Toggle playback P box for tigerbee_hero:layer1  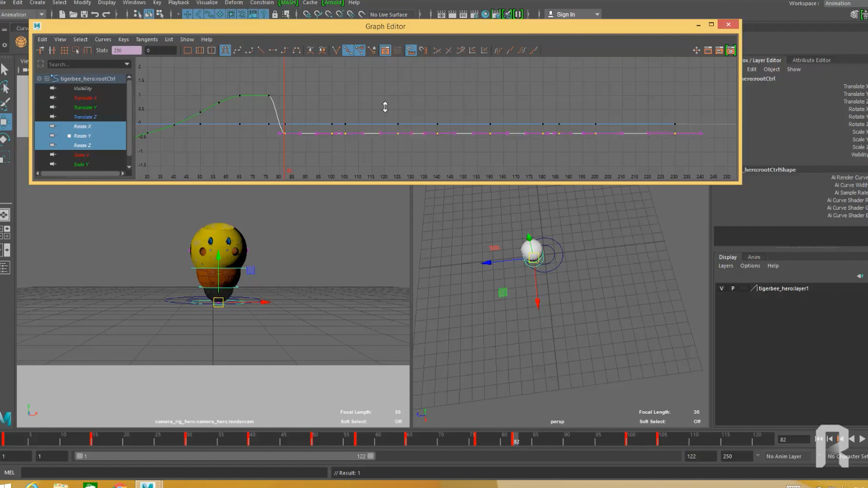coord(732,288)
